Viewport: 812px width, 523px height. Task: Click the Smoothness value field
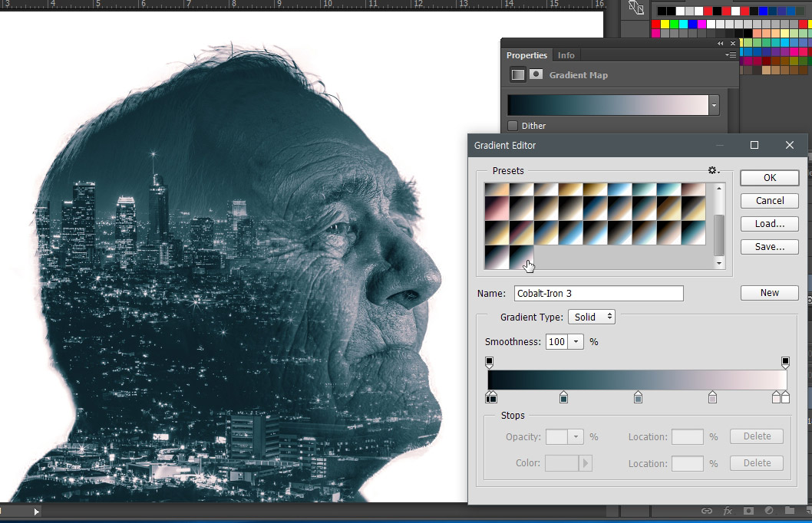click(556, 342)
